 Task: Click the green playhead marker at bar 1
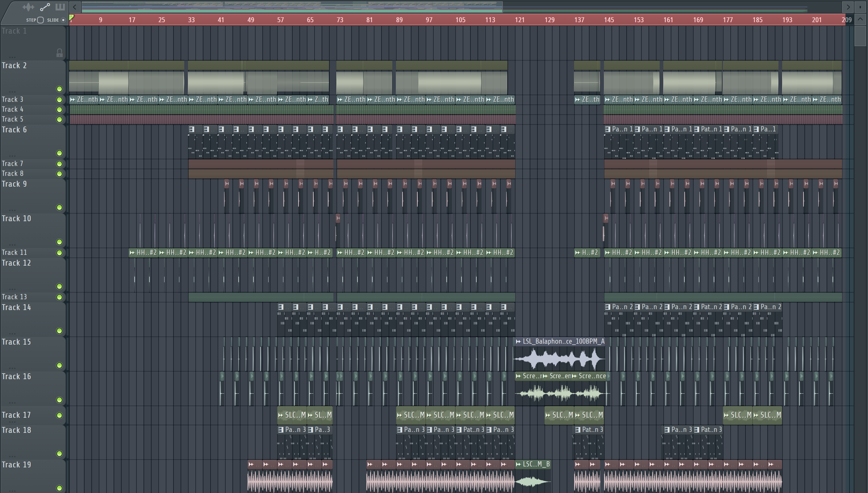point(71,18)
